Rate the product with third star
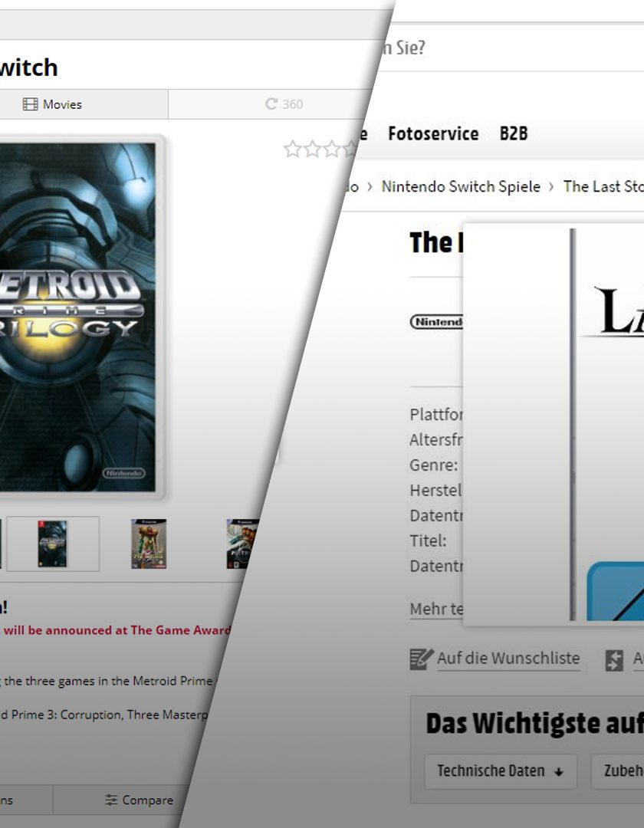 [331, 149]
